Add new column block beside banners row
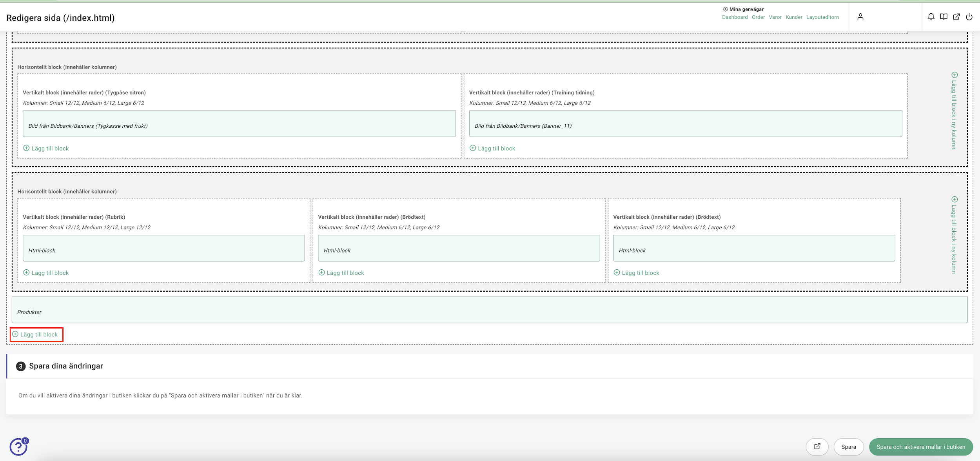The width and height of the screenshot is (980, 461). click(955, 111)
